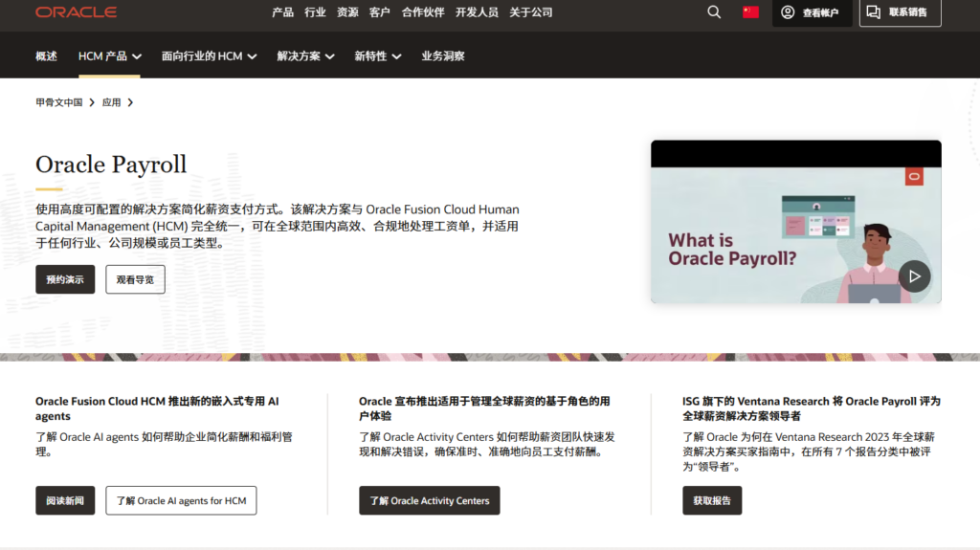Play the What is Oracle Payroll video
This screenshot has height=550, width=980.
914,276
